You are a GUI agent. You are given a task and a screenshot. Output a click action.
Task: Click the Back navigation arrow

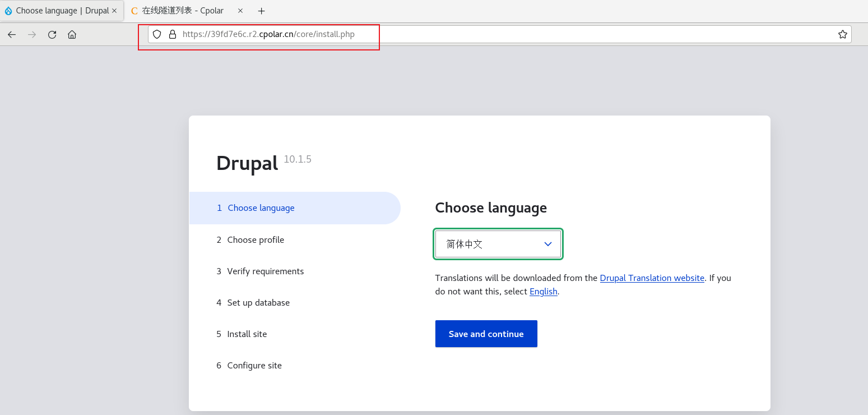[x=12, y=34]
